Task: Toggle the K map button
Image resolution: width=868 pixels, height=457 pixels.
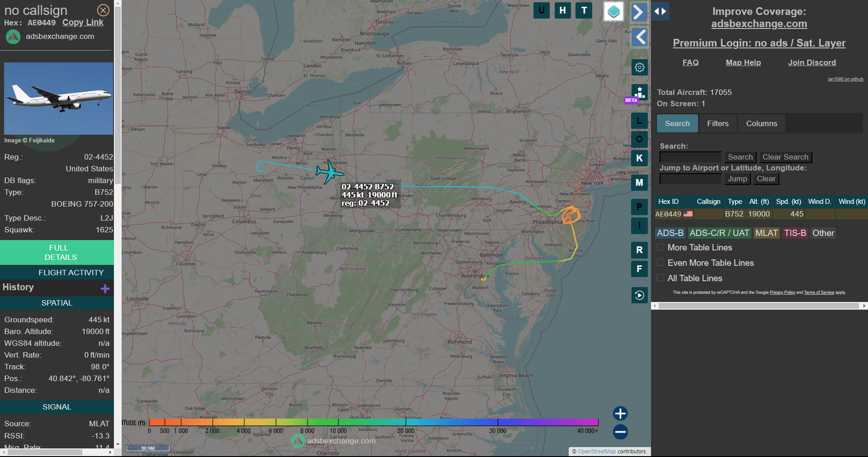Action: point(639,158)
